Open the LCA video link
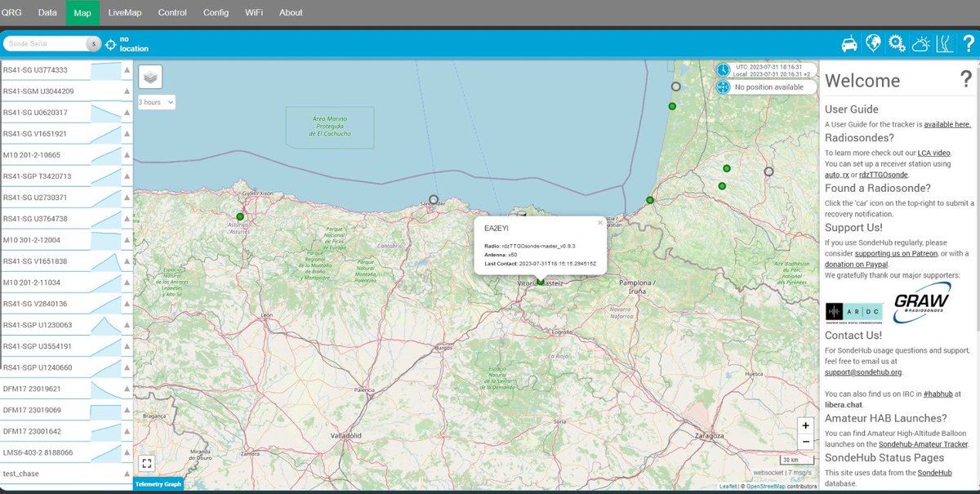This screenshot has height=494, width=980. click(x=933, y=153)
